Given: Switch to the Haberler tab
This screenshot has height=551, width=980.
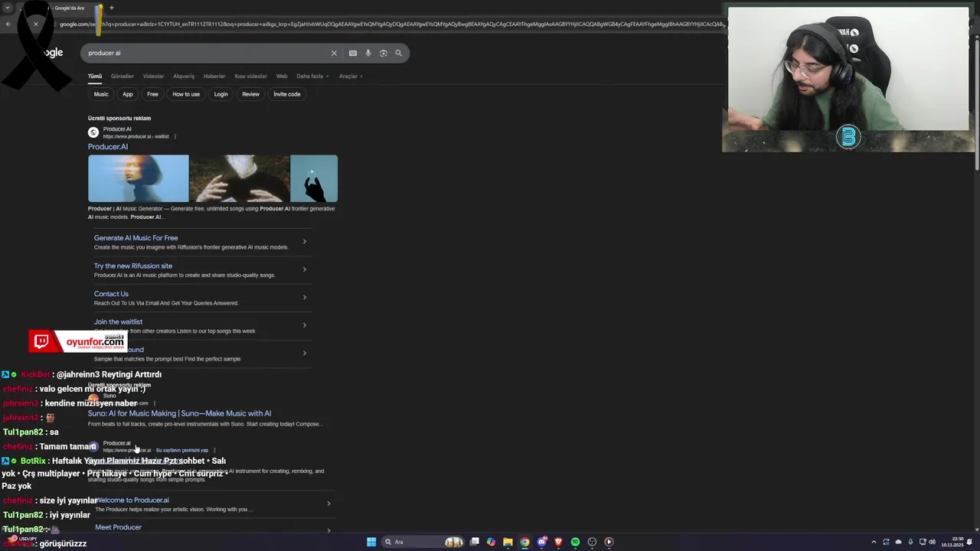Looking at the screenshot, I should coord(214,76).
